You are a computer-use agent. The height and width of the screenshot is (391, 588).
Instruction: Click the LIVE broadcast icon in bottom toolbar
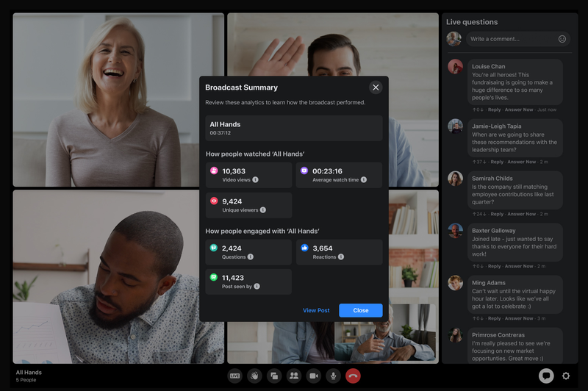pyautogui.click(x=234, y=376)
